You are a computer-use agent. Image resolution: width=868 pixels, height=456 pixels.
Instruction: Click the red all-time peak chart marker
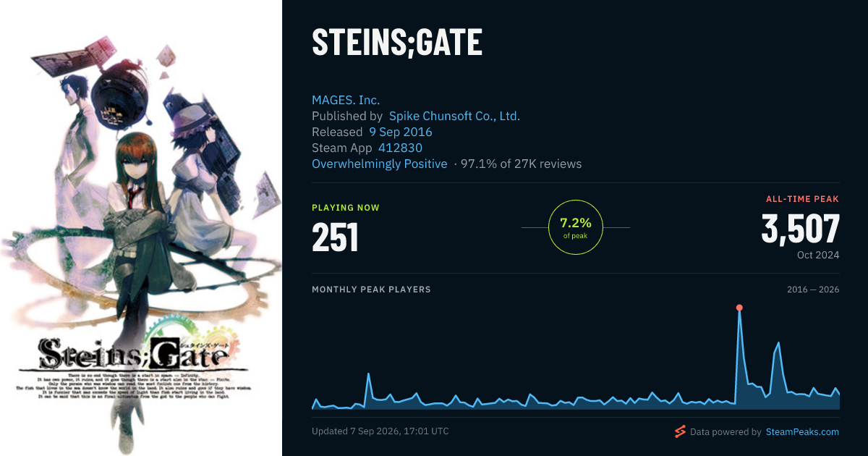(x=739, y=308)
